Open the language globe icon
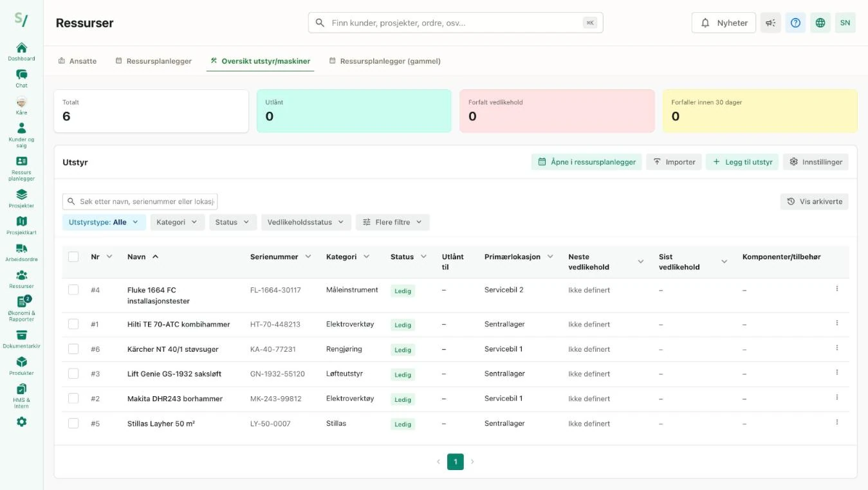868x490 pixels. tap(820, 23)
